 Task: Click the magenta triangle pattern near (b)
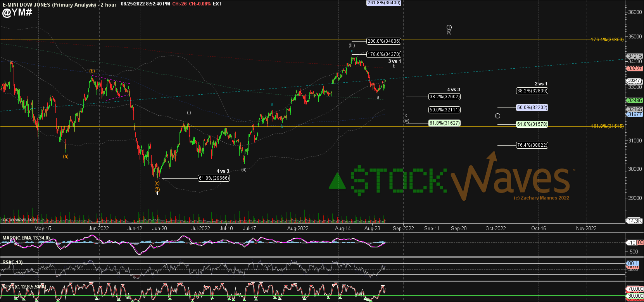click(x=116, y=89)
